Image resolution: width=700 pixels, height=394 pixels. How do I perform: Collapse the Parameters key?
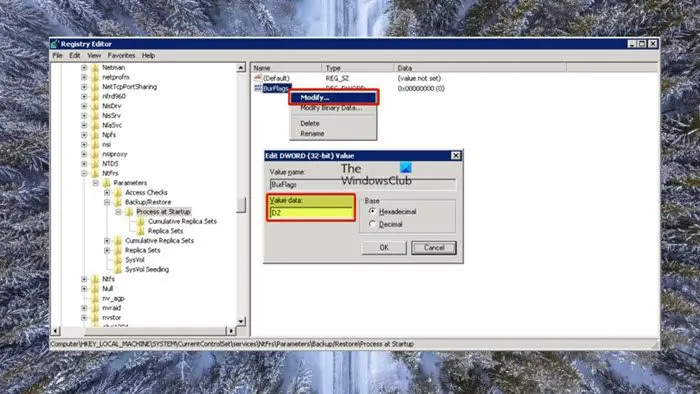pos(96,183)
